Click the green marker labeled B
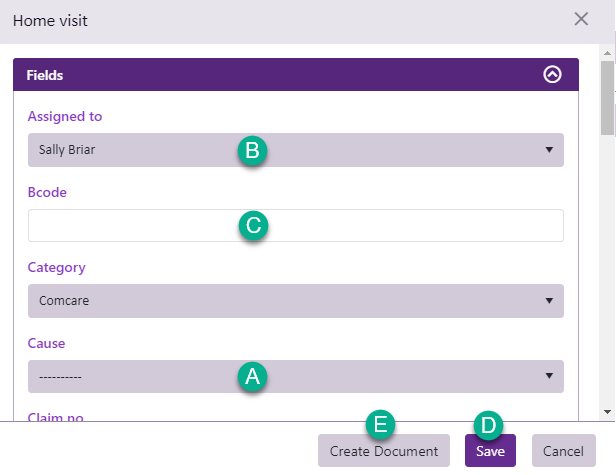Image resolution: width=616 pixels, height=475 pixels. (252, 151)
